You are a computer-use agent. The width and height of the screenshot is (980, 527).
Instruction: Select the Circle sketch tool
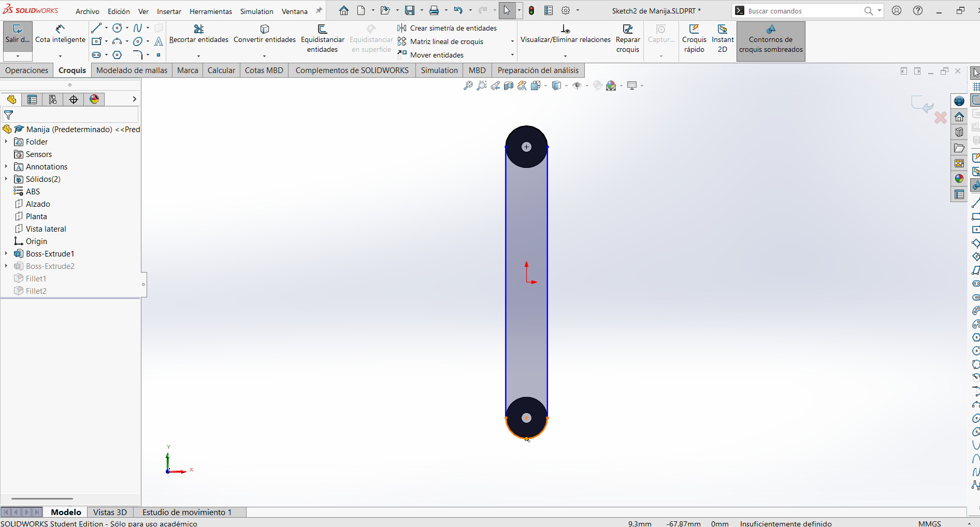coord(118,28)
